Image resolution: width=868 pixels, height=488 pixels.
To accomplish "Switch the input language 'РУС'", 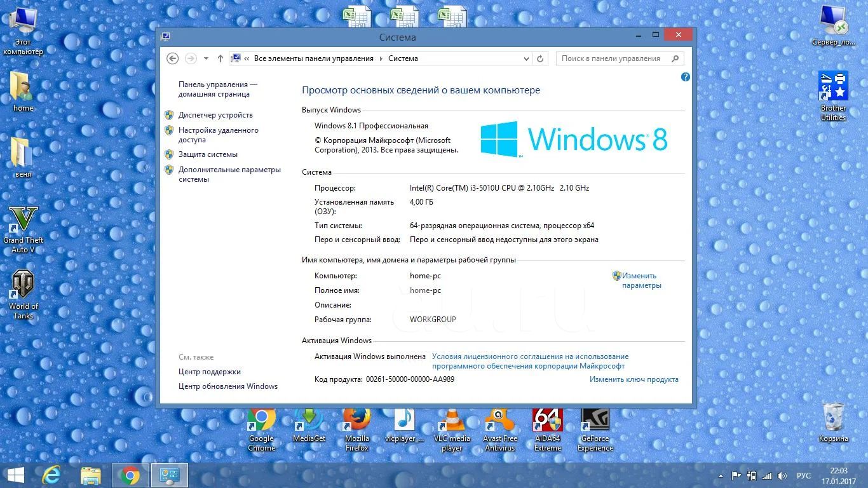I will [804, 476].
